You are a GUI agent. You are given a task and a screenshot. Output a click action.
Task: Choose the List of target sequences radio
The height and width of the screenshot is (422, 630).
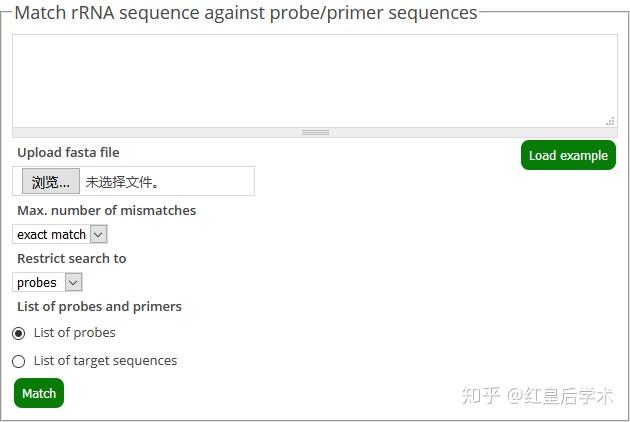19,361
